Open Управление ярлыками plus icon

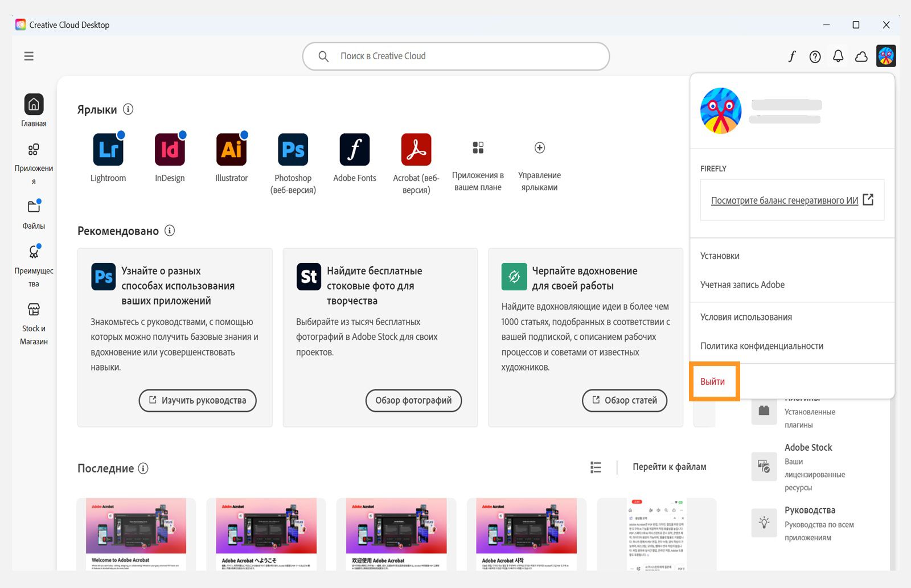click(x=540, y=148)
